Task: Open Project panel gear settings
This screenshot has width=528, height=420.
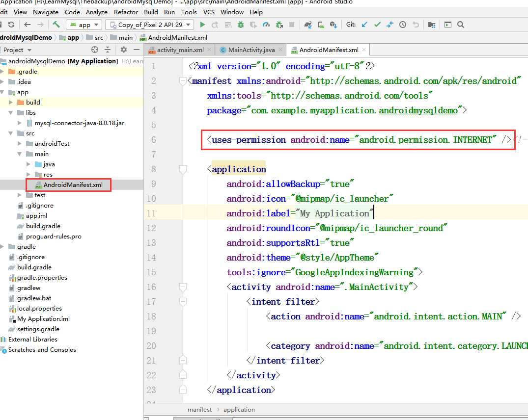Action: tap(124, 50)
